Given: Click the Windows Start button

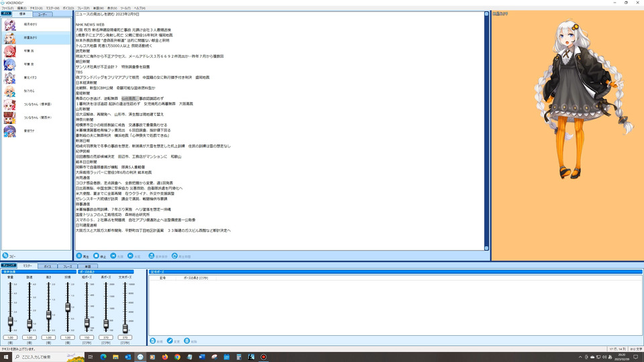Looking at the screenshot, I should [x=6, y=357].
